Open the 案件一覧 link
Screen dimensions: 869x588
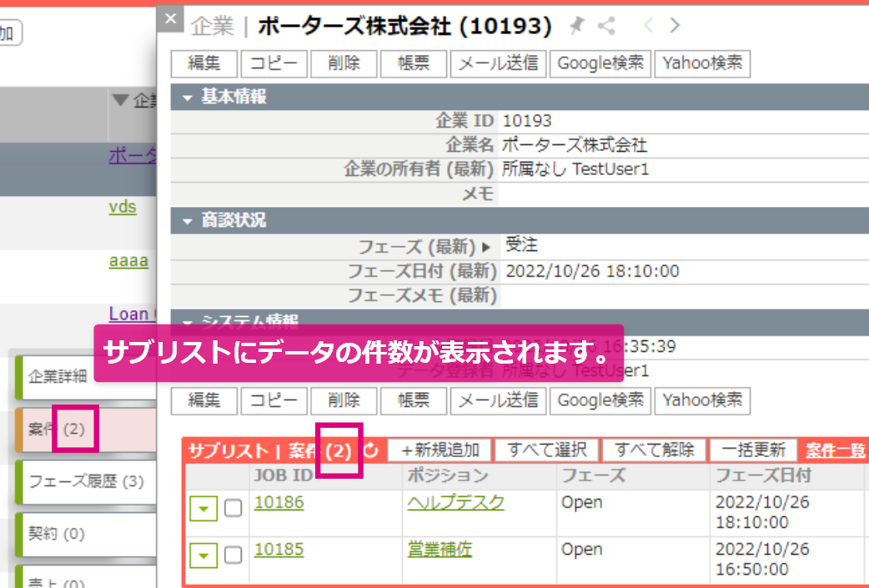835,450
